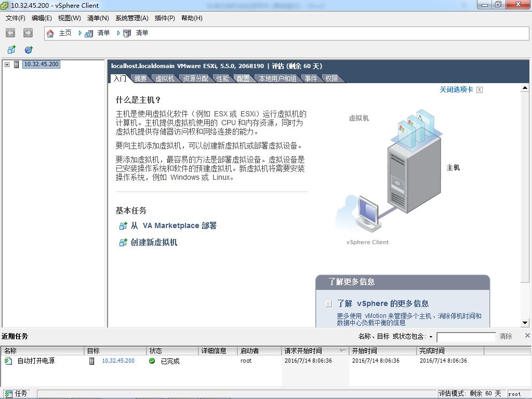Click the 从 VA Marketplace 部署 link
The width and height of the screenshot is (532, 399).
coord(174,225)
